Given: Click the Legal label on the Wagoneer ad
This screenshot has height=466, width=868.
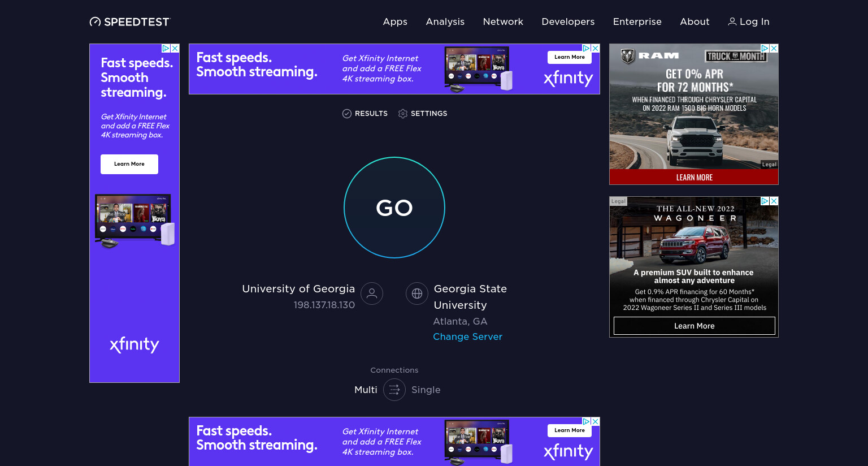Looking at the screenshot, I should coord(618,201).
